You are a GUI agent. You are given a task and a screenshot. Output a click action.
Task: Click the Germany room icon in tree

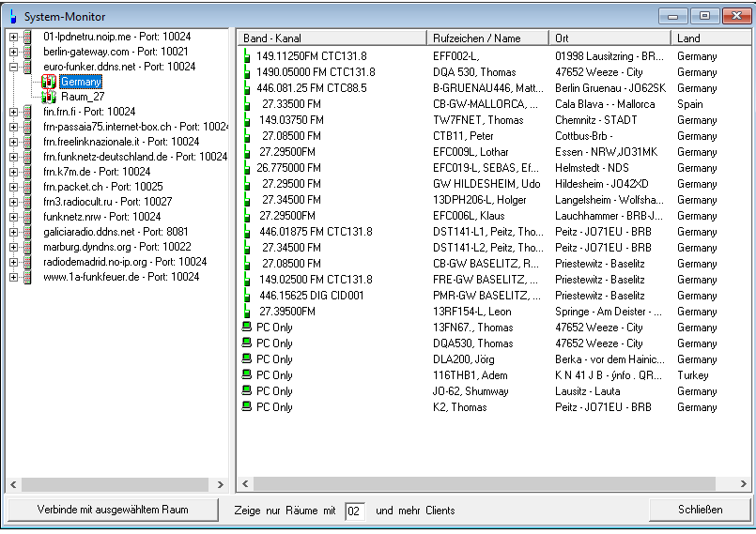[x=49, y=83]
